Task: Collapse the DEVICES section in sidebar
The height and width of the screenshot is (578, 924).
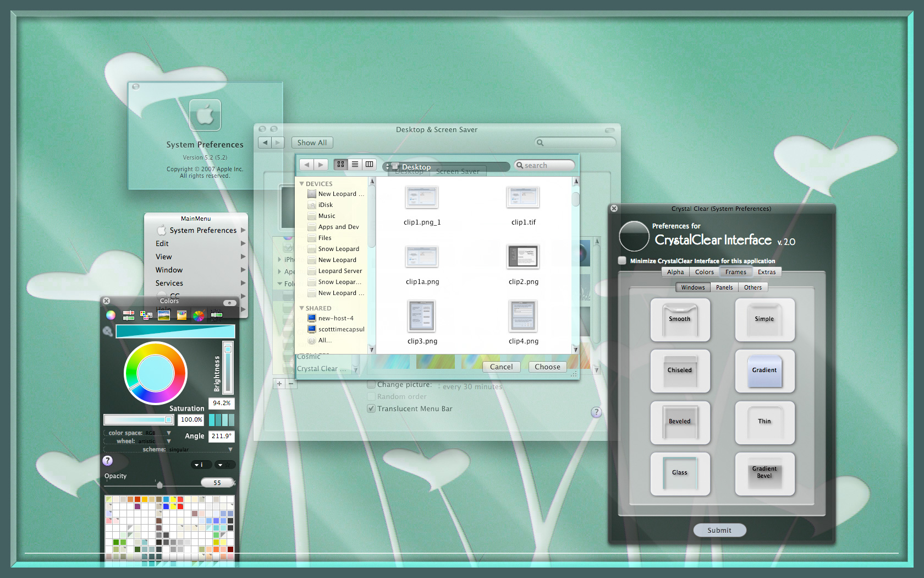Action: pyautogui.click(x=301, y=184)
